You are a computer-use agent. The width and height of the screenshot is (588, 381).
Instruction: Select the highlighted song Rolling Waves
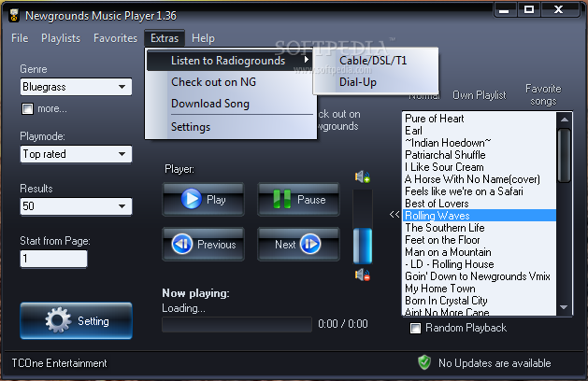tap(480, 216)
